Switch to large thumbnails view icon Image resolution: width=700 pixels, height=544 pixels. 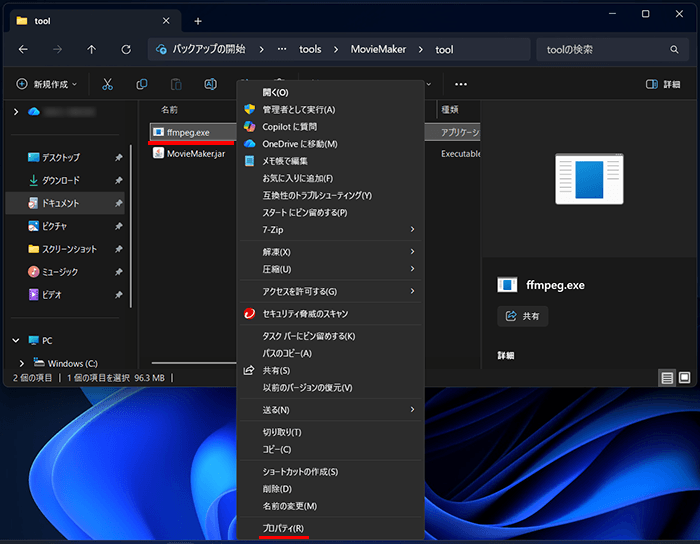(x=684, y=378)
